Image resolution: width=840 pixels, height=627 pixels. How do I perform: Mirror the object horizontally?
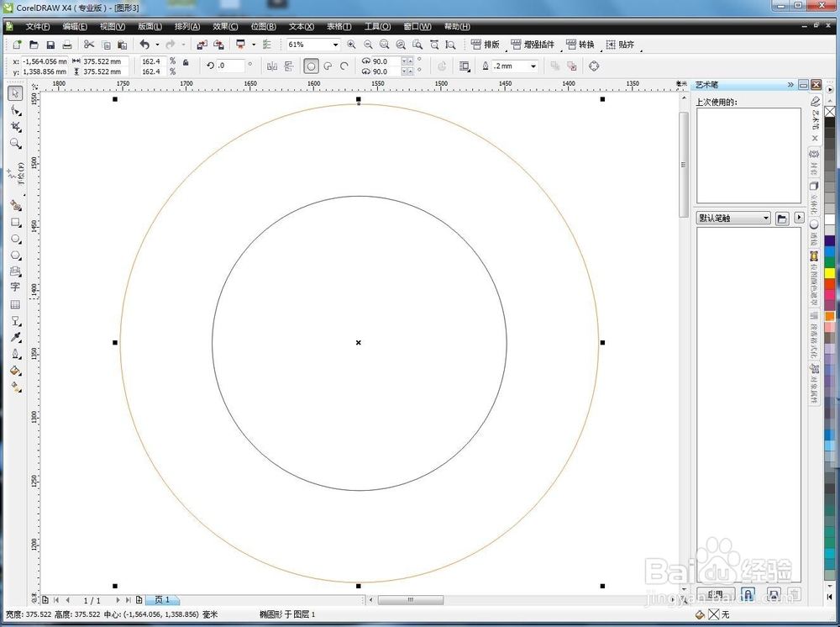coord(272,66)
